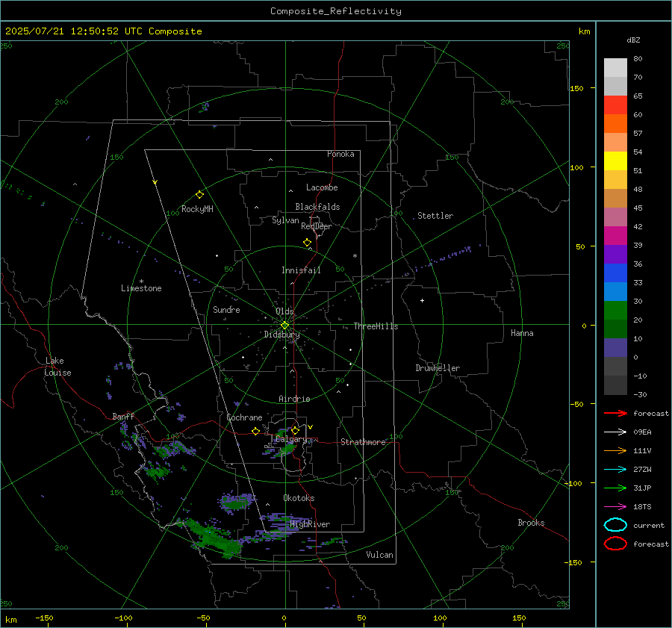The image size is (672, 628).
Task: Click the dBZ legend heading
Action: [633, 40]
